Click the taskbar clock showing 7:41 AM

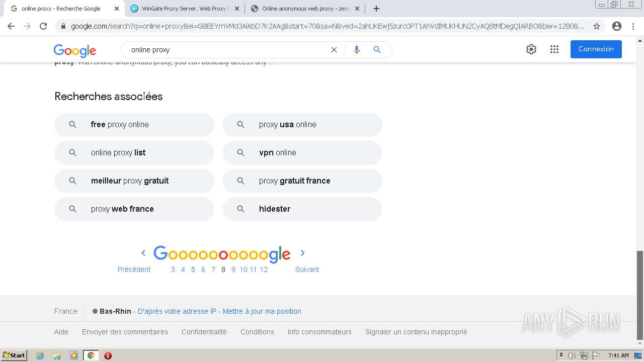point(618,355)
